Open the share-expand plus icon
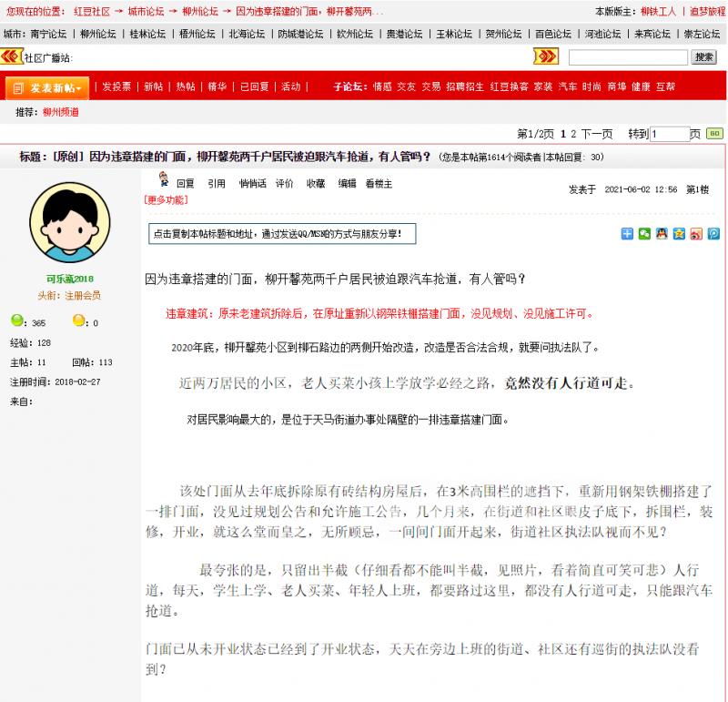 pyautogui.click(x=626, y=234)
